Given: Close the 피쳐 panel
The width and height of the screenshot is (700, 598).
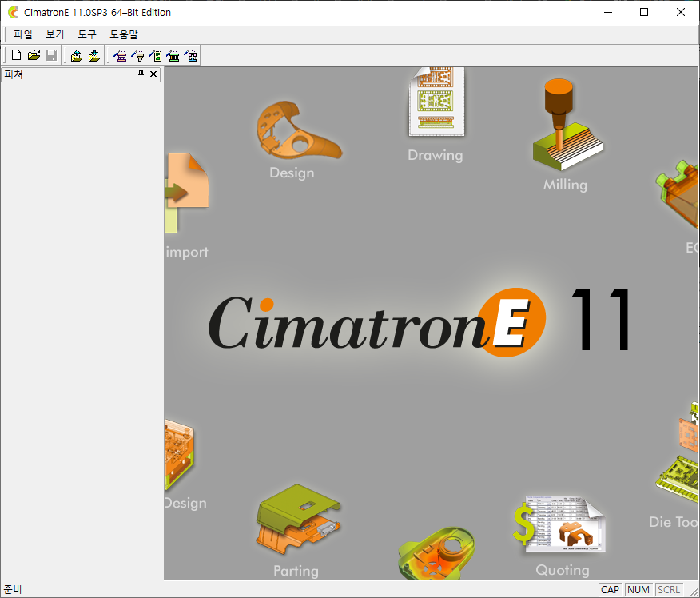Looking at the screenshot, I should pyautogui.click(x=153, y=74).
